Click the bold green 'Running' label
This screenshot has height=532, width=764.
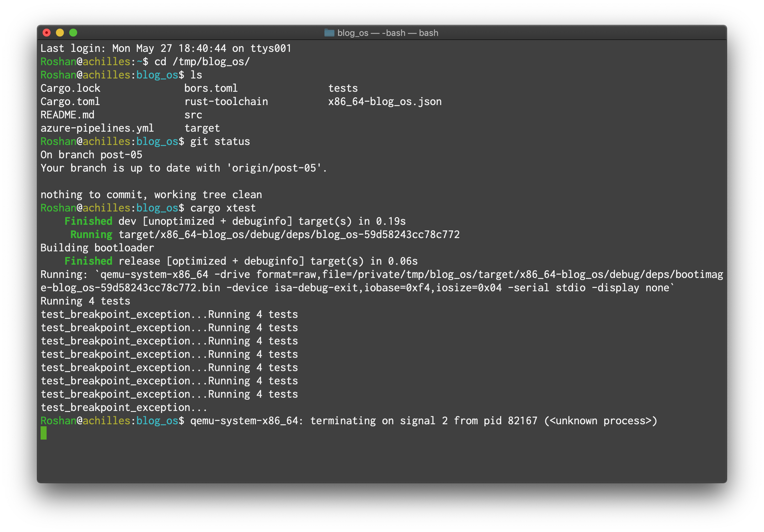pos(92,234)
